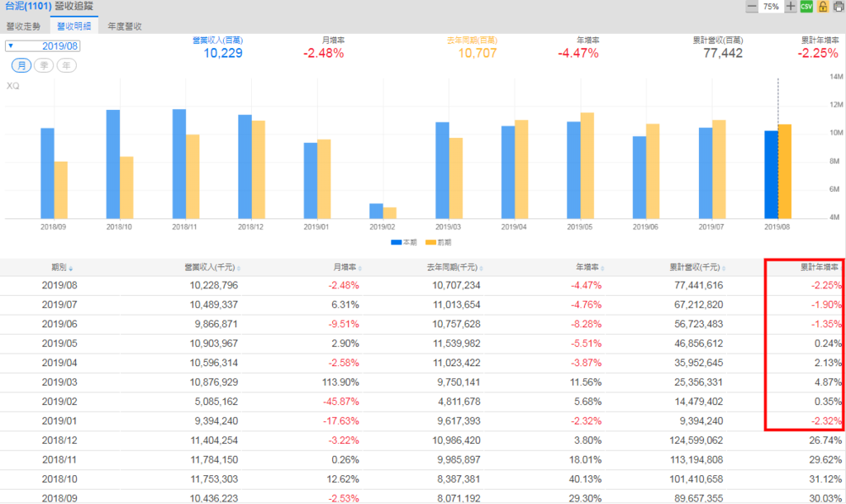Click cumulative revenue 124,599,062 cell
Screen dimensions: 846x504
tap(696, 440)
